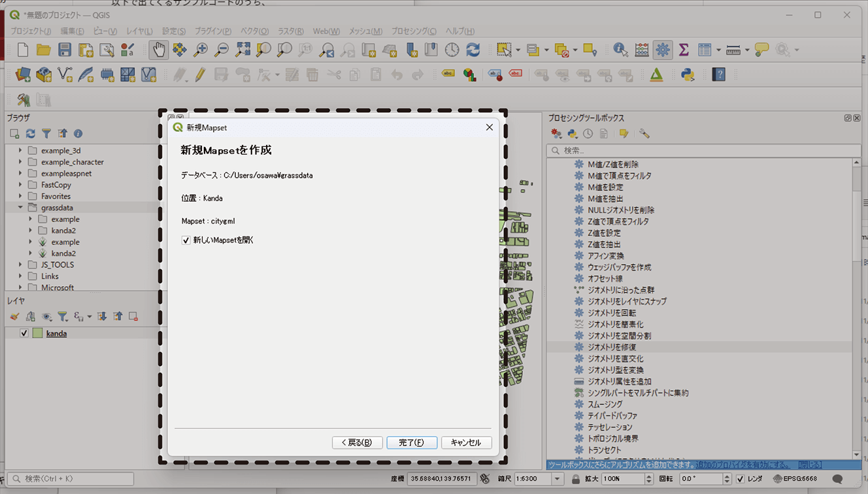Click Remove Layer icon in Layers panel
Screen dimensions: 868x494
pos(133,316)
